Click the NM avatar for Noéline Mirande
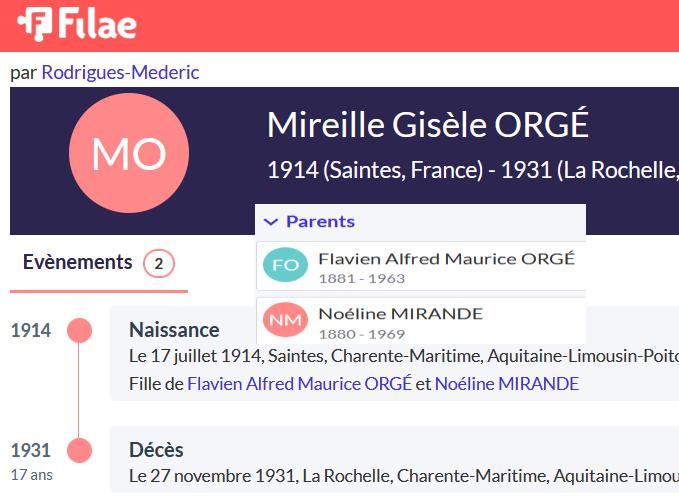The image size is (679, 496). 285,320
